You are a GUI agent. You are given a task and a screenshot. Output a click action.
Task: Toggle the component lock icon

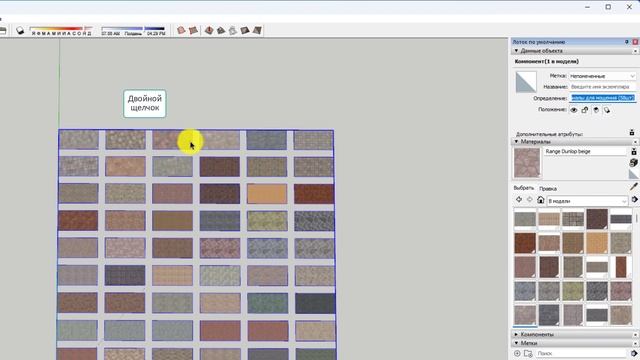pos(585,110)
